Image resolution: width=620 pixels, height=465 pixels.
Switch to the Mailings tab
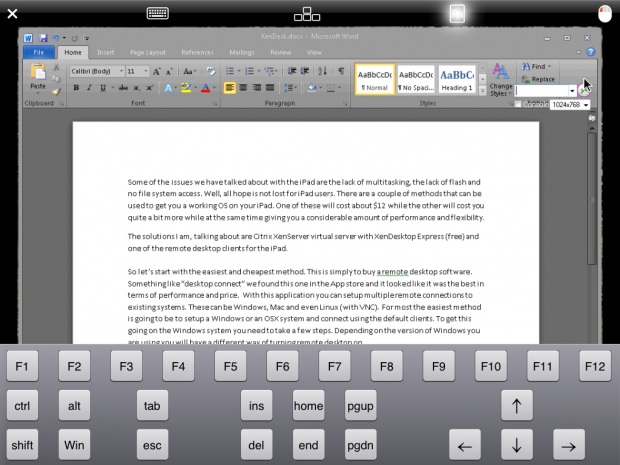point(242,52)
